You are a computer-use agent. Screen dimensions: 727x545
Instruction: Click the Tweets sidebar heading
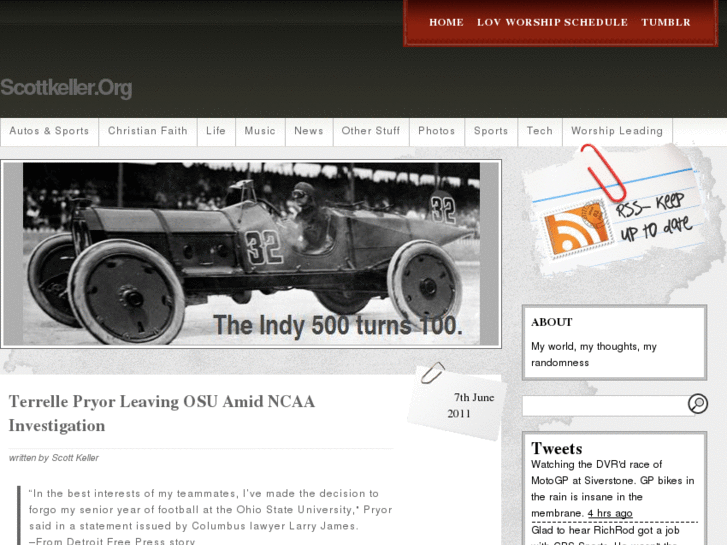pos(557,449)
